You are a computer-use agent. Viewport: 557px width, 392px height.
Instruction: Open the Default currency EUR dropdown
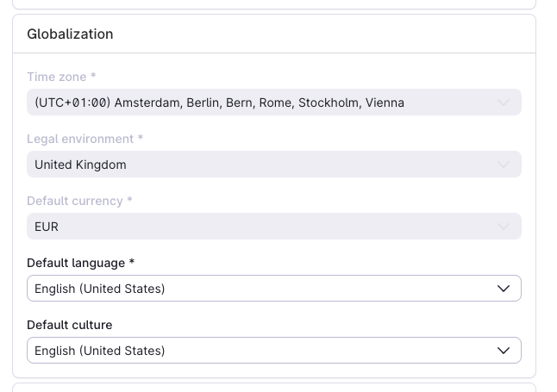259,227
